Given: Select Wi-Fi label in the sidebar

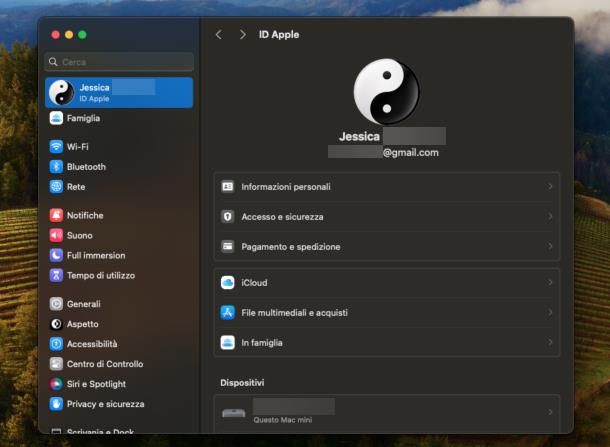Looking at the screenshot, I should pos(77,147).
